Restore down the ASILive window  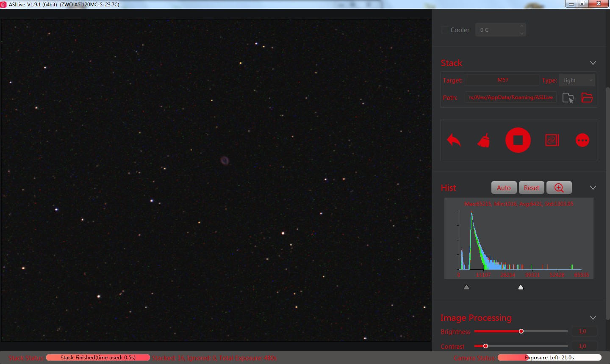click(x=582, y=4)
